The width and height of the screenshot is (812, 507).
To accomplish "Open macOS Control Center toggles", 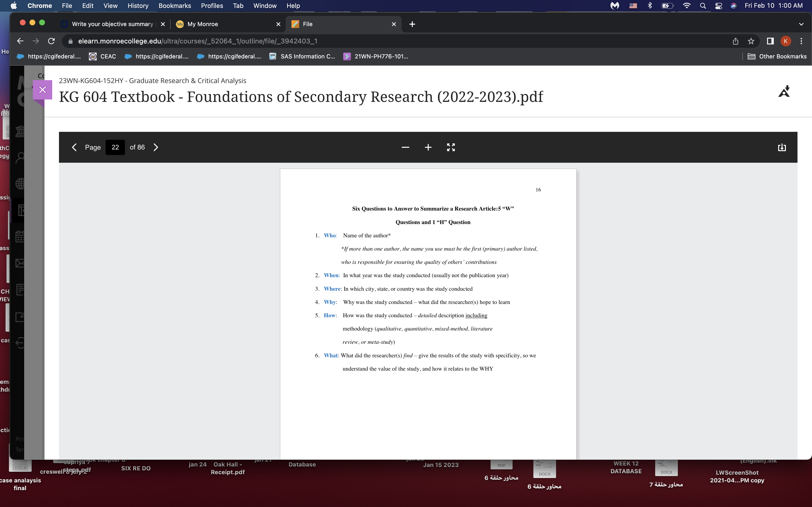I will tap(718, 6).
